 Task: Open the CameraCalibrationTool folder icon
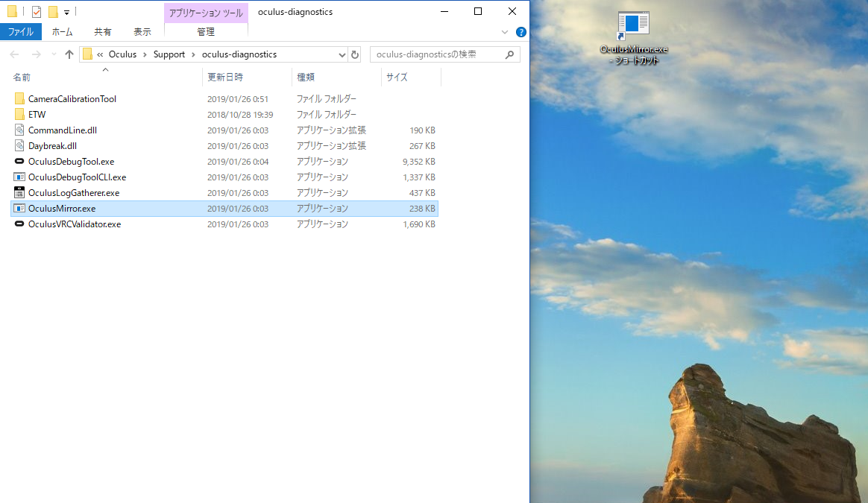[x=19, y=98]
